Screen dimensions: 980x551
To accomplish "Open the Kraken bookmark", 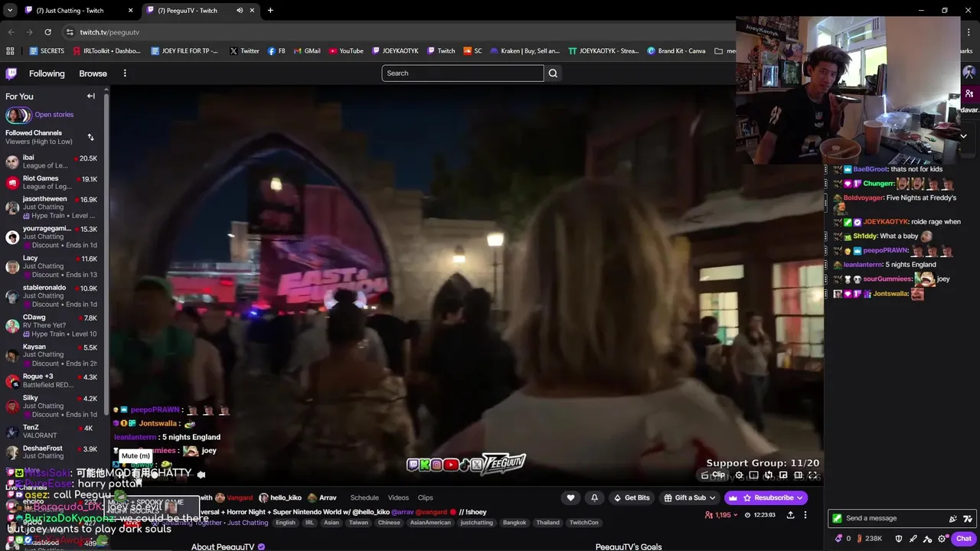I will point(525,51).
